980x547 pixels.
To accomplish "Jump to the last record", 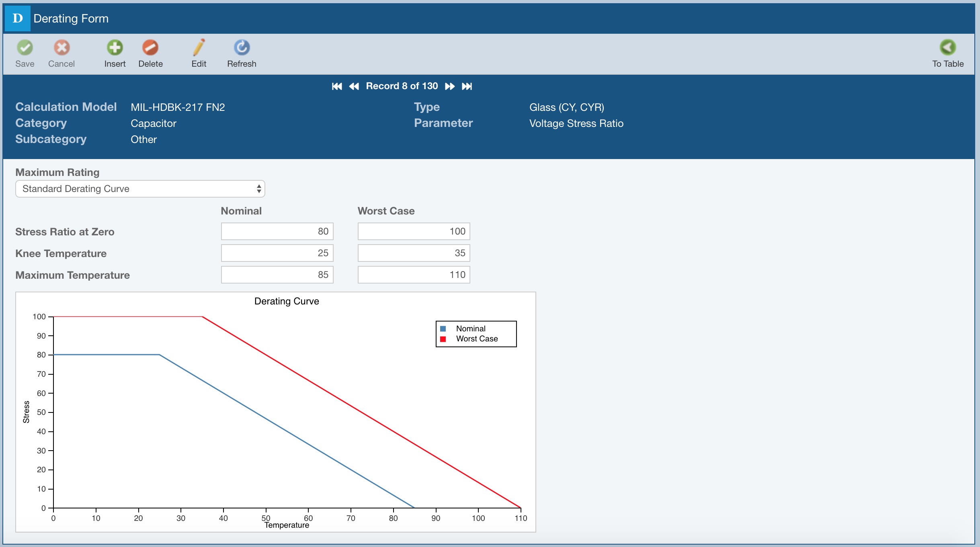I will coord(467,86).
